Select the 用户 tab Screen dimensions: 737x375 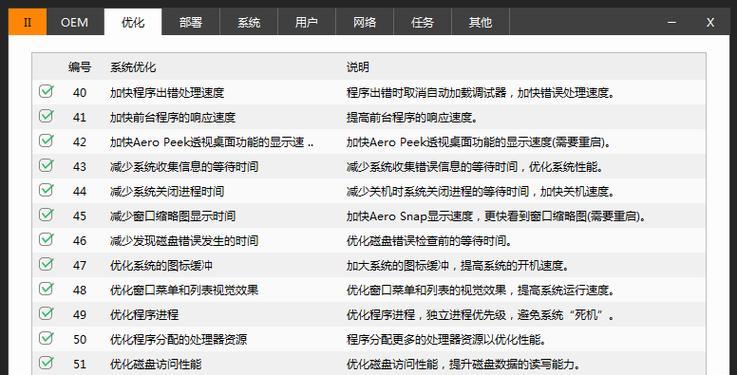306,22
